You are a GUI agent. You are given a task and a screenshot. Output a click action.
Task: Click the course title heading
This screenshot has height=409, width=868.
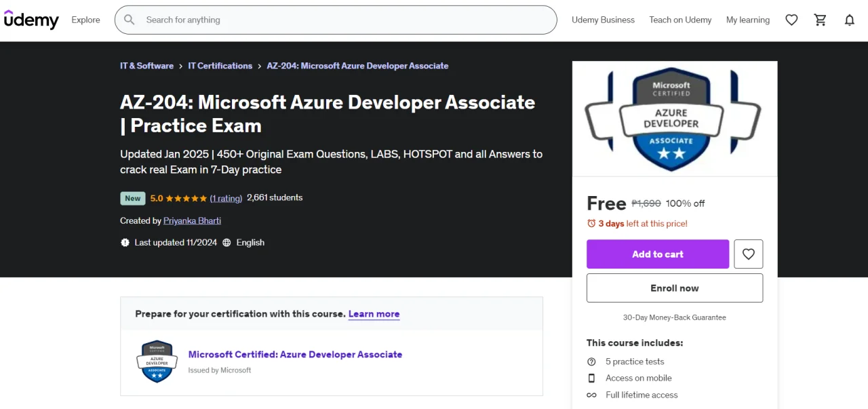(328, 114)
